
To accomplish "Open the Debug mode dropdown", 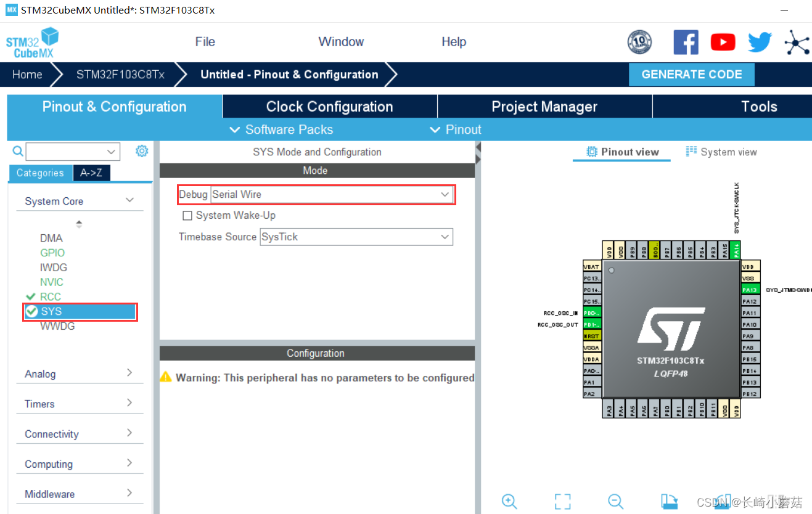I will 332,194.
